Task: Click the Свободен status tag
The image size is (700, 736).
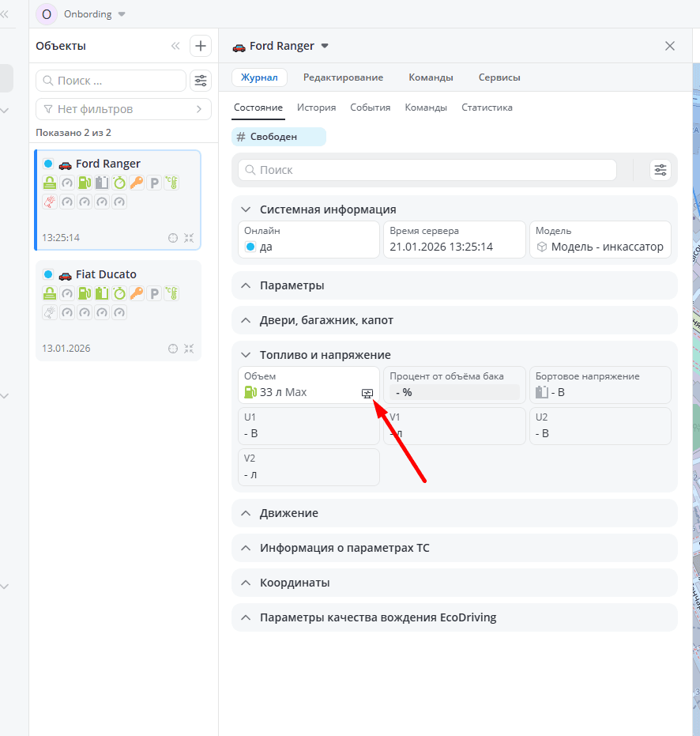Action: pos(278,137)
